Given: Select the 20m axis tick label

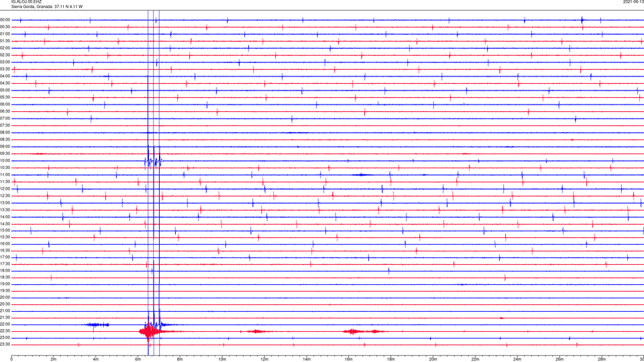Looking at the screenshot, I should point(433,359).
